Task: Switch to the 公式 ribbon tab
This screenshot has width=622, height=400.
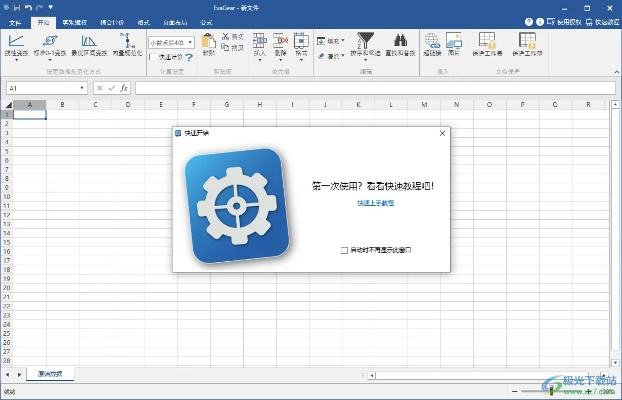Action: 205,21
